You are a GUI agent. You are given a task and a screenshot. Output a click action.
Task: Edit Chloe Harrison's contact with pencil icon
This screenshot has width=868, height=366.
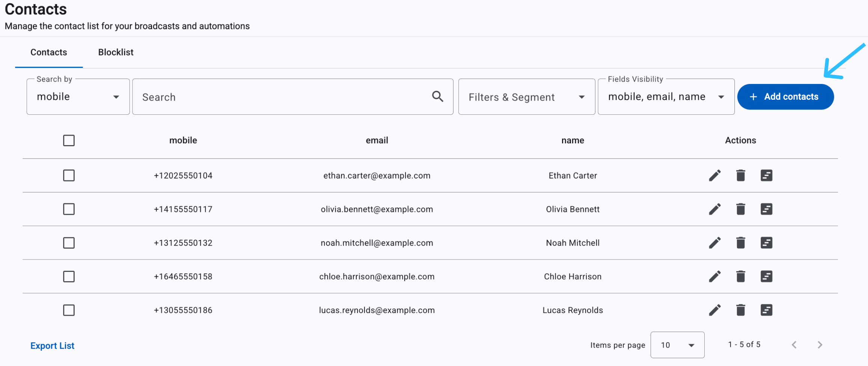(715, 277)
